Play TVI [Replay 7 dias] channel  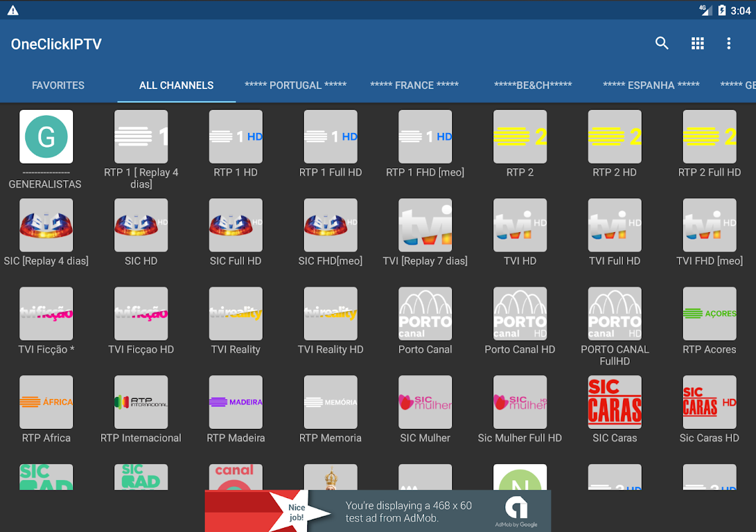426,225
